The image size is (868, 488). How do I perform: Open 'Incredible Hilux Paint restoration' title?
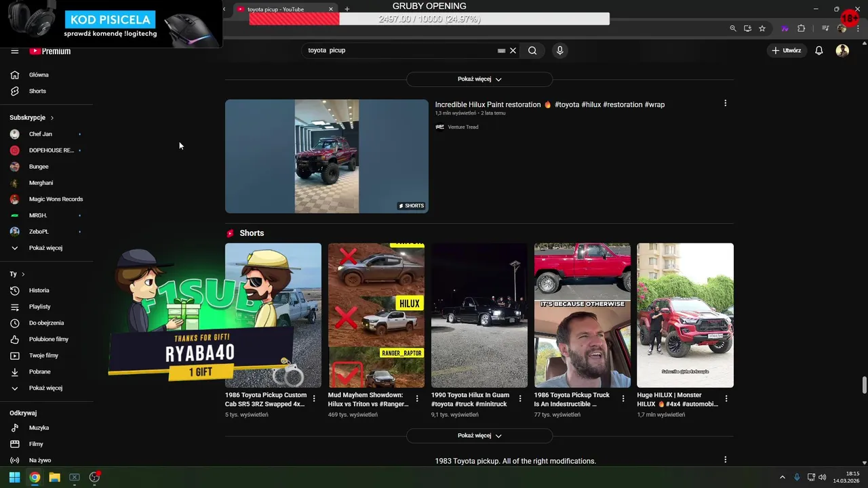coord(550,104)
